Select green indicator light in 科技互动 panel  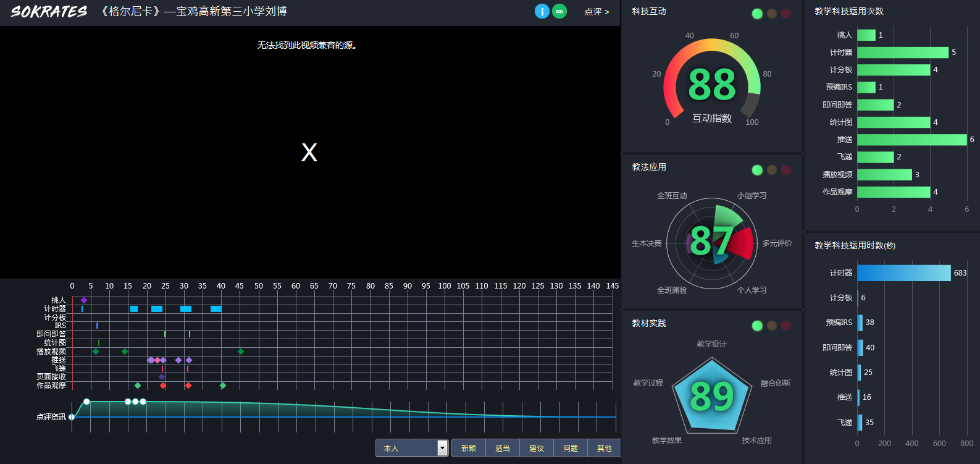(x=757, y=14)
